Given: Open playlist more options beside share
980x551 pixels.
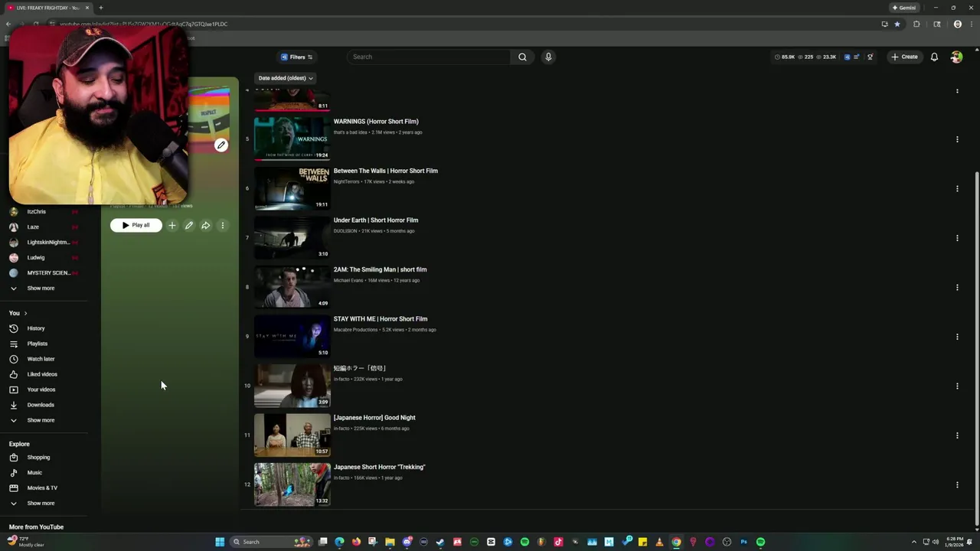Looking at the screenshot, I should click(x=223, y=226).
